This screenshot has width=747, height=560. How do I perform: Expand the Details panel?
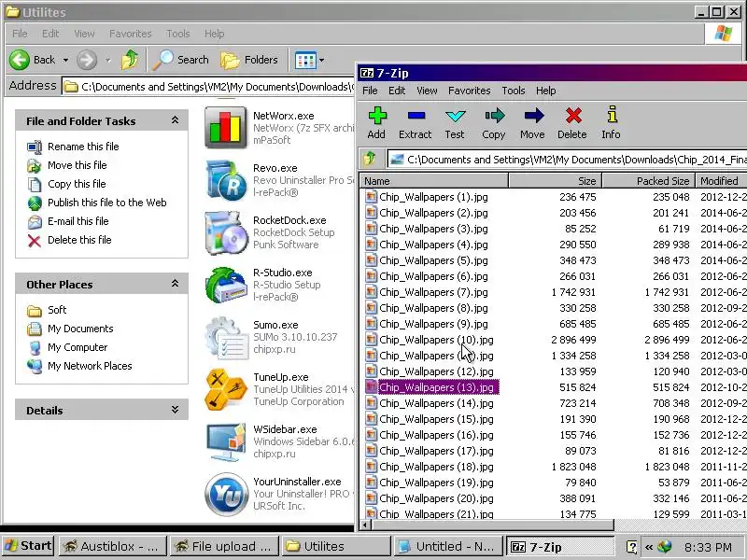pos(175,410)
